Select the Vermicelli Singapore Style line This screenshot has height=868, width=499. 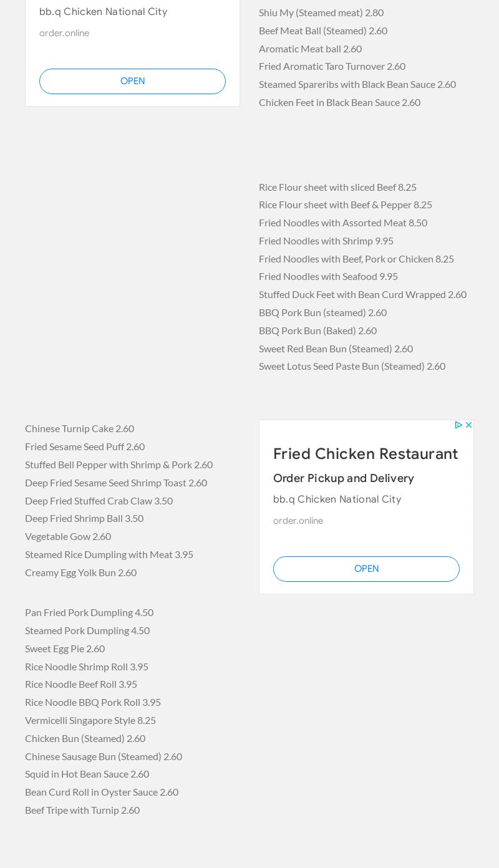tap(90, 720)
